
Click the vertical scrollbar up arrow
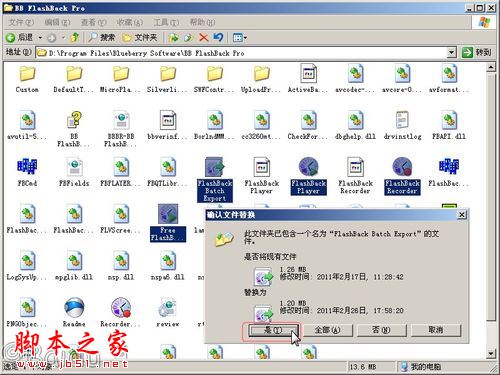491,68
